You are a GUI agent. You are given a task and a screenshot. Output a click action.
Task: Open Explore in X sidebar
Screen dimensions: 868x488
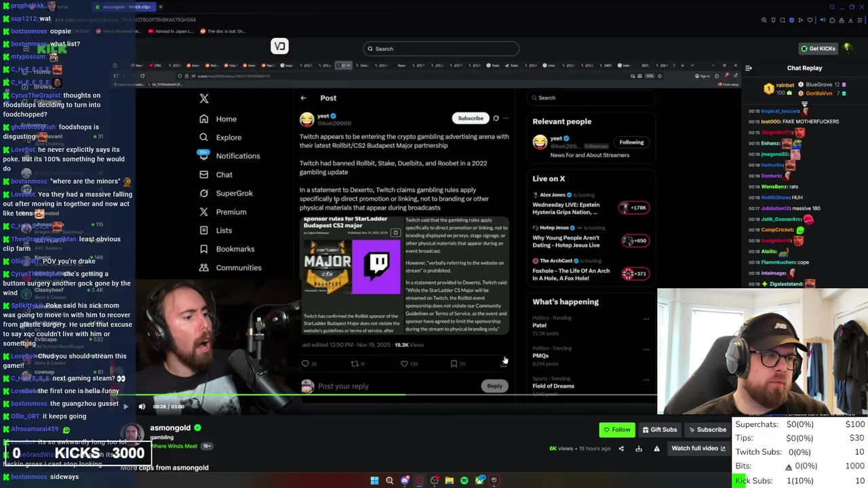220,137
